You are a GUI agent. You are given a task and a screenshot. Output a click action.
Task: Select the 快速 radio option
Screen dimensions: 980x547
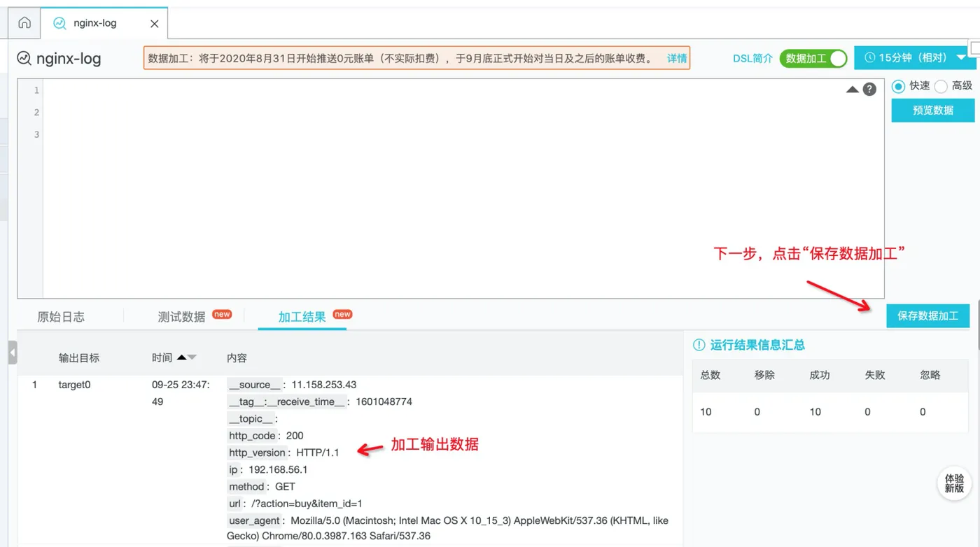[x=899, y=86]
